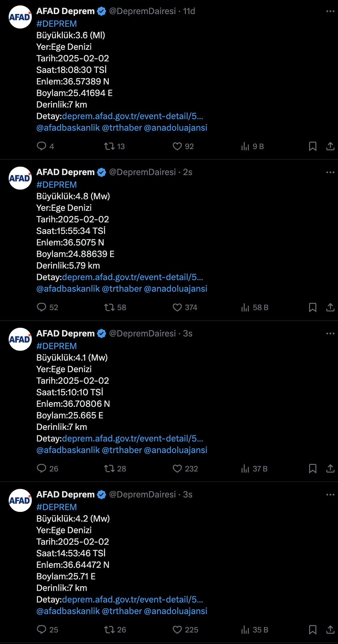View analytics showing 37 B views
338x644 pixels.
254,469
